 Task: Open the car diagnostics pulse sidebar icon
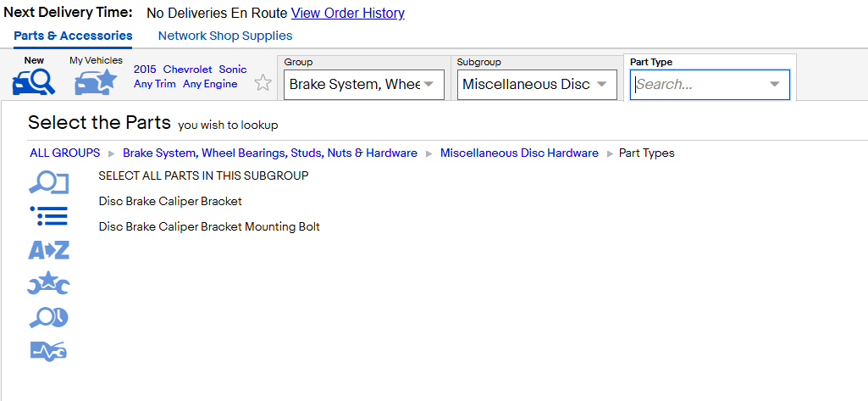[48, 351]
